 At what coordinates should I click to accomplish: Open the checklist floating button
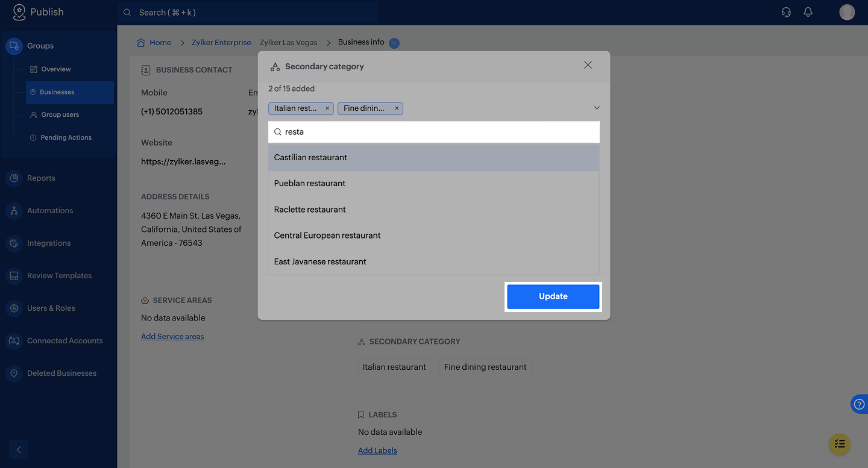click(840, 444)
